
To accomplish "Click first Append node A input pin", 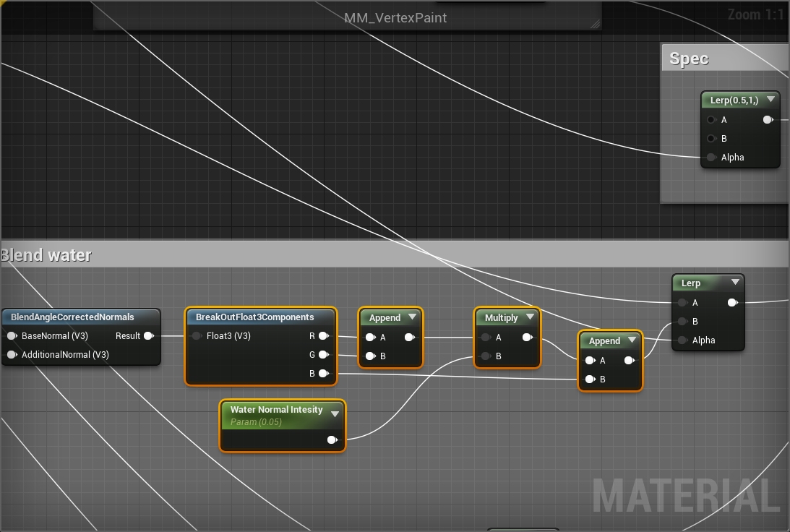I will click(370, 338).
